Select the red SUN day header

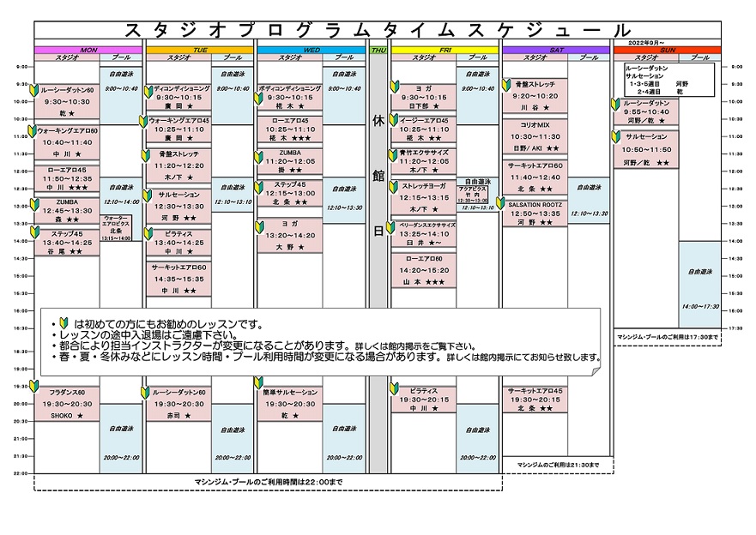pos(668,50)
